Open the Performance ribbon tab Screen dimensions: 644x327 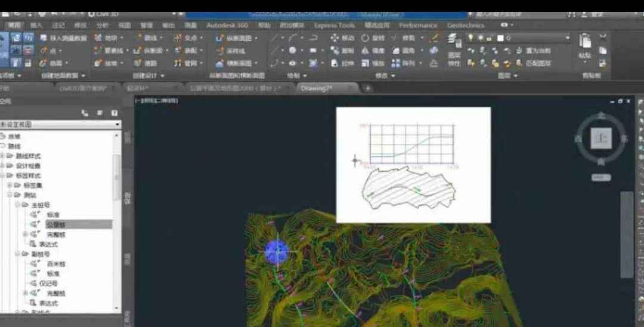coord(418,26)
